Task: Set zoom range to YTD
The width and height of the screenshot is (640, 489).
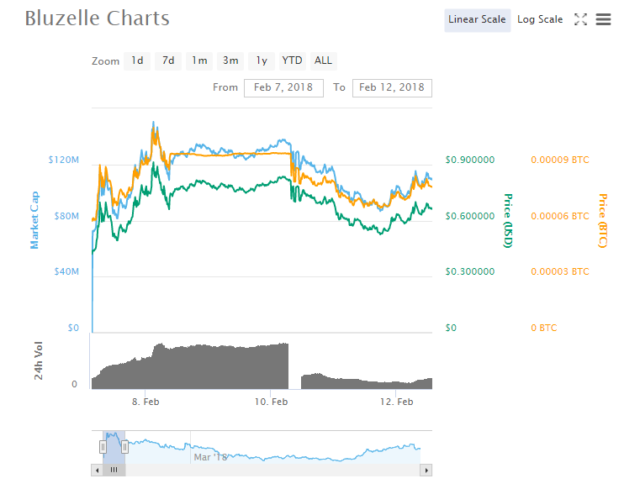Action: pos(292,61)
